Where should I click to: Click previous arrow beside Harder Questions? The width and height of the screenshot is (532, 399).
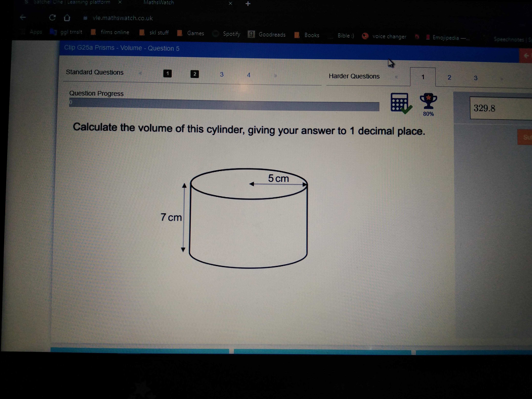(396, 77)
